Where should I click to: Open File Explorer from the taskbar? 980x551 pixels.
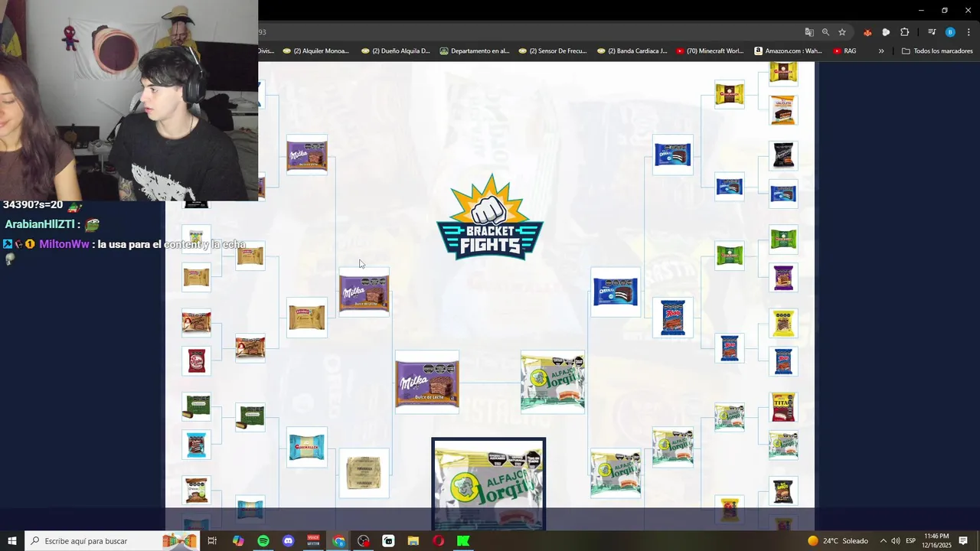point(413,541)
